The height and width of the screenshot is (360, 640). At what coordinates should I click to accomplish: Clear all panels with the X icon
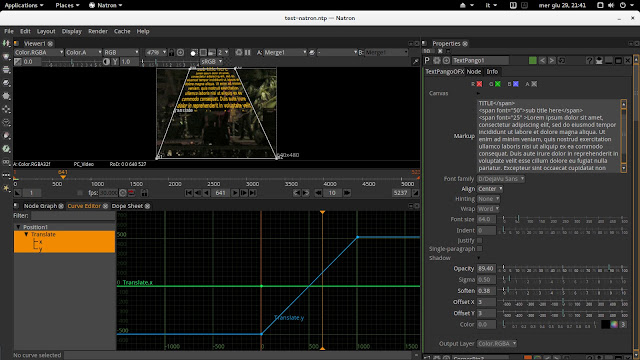[440, 51]
